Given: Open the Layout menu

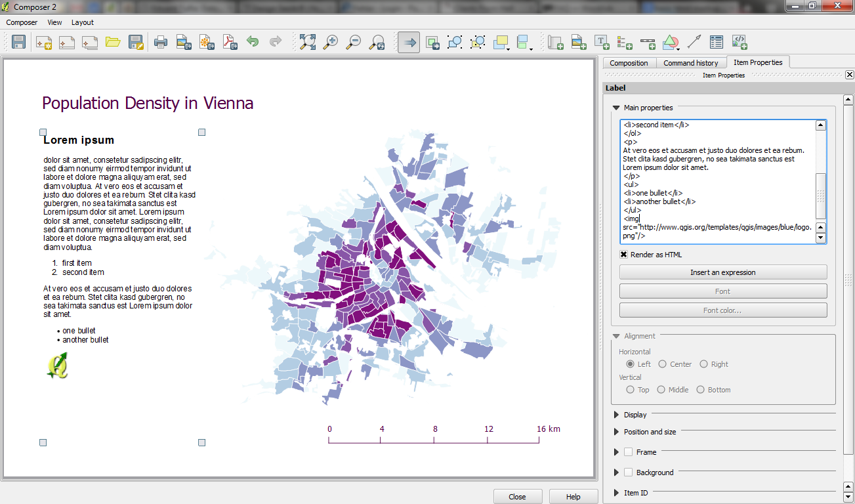Looking at the screenshot, I should click(x=83, y=22).
